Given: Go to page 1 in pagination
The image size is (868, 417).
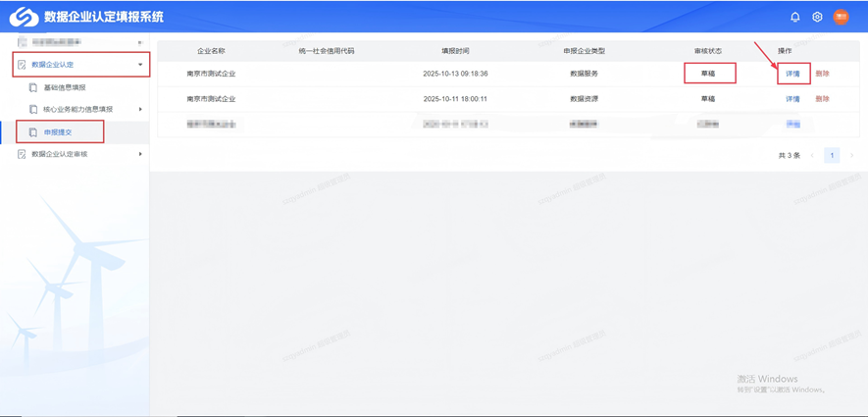Looking at the screenshot, I should coord(832,155).
